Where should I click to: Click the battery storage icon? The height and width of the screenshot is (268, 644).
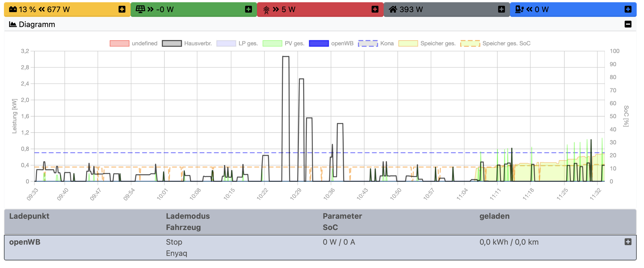click(13, 10)
